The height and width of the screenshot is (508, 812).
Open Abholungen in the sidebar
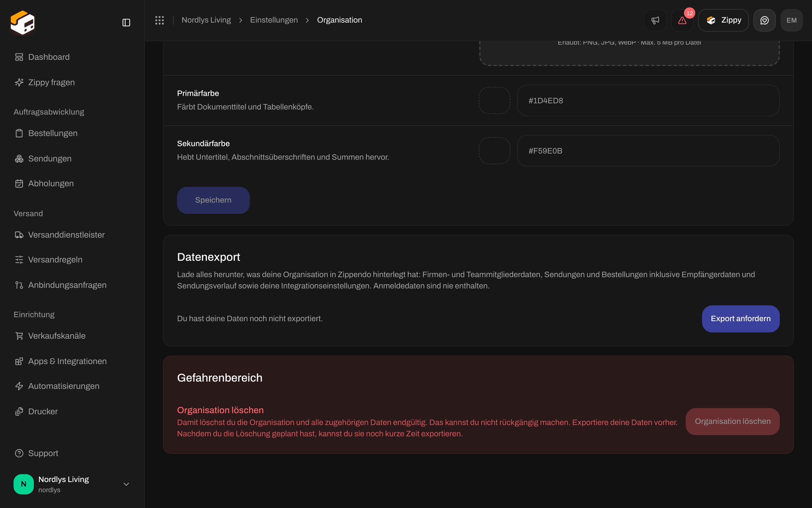[x=72, y=183]
